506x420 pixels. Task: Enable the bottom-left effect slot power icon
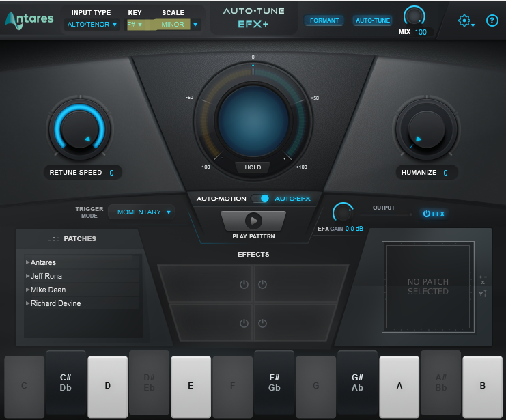[244, 323]
